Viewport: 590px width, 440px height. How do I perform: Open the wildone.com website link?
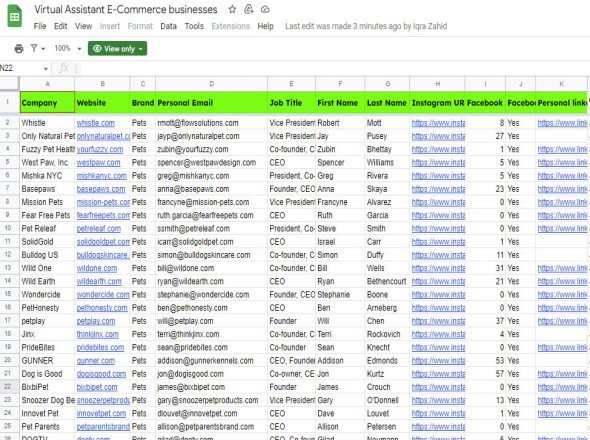pyautogui.click(x=97, y=268)
